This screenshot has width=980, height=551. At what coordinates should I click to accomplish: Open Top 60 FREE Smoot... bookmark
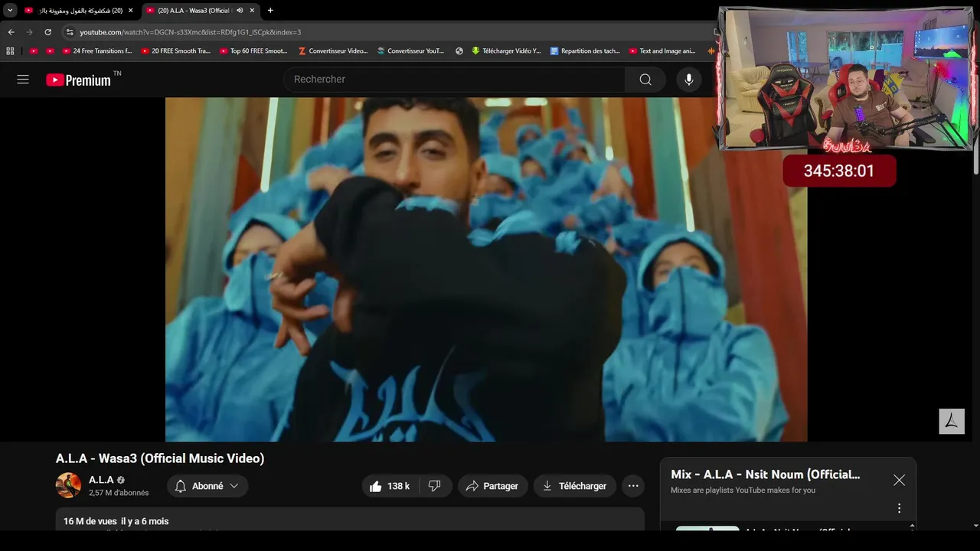253,51
